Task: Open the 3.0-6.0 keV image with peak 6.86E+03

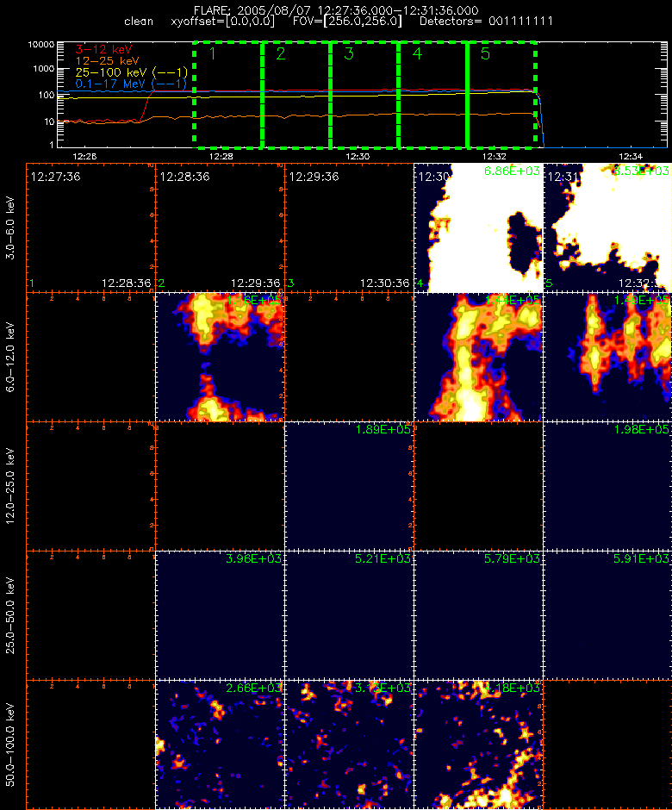Action: pyautogui.click(x=478, y=227)
